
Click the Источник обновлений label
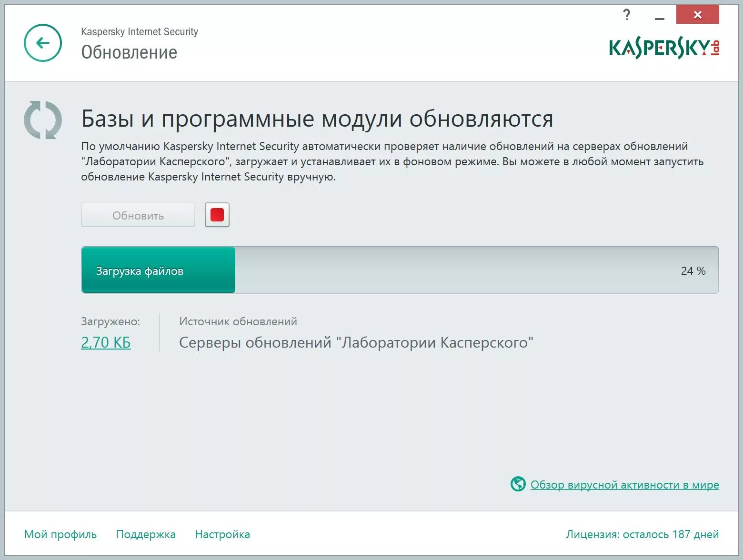(x=238, y=321)
